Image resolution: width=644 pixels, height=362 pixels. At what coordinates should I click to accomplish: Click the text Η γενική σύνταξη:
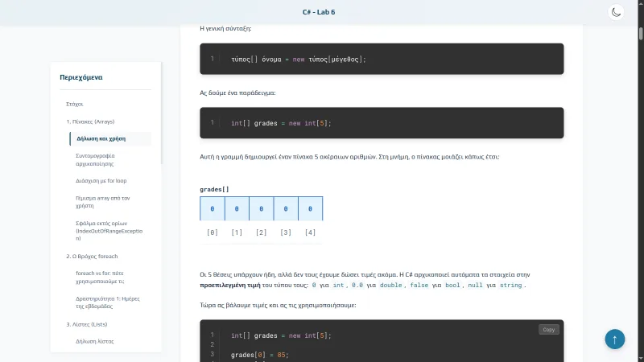click(x=225, y=28)
